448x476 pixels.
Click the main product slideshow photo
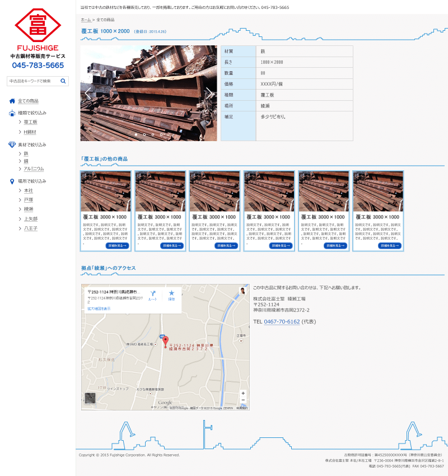pos(149,93)
